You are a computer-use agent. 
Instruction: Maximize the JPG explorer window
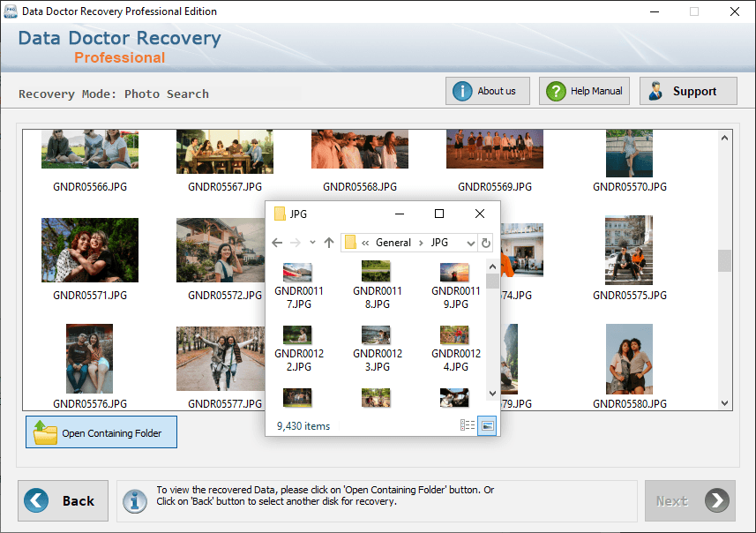click(439, 214)
